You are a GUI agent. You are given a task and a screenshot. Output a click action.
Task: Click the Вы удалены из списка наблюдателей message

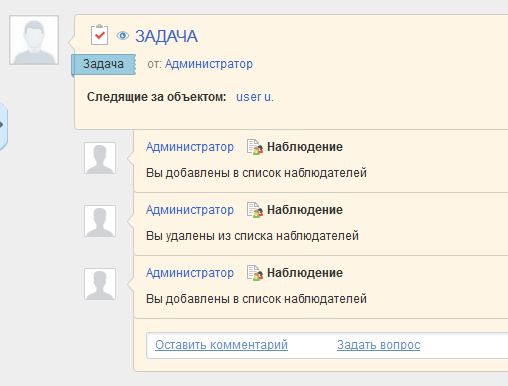point(252,236)
